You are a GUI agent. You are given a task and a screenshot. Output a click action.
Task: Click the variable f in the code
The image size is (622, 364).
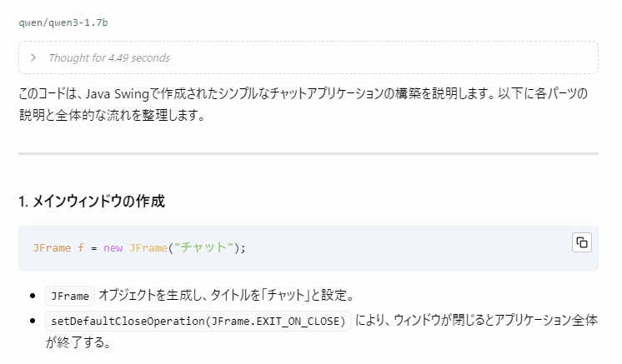(81, 248)
